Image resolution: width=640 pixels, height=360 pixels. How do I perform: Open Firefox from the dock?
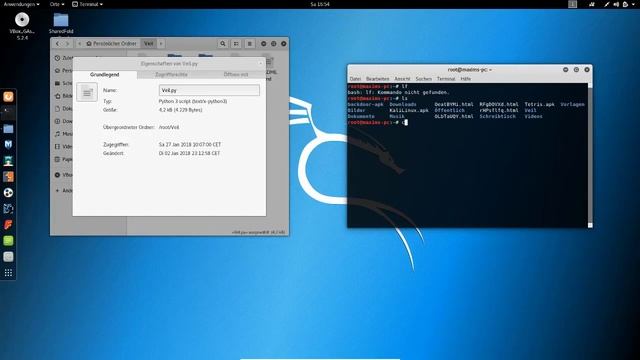click(x=8, y=97)
